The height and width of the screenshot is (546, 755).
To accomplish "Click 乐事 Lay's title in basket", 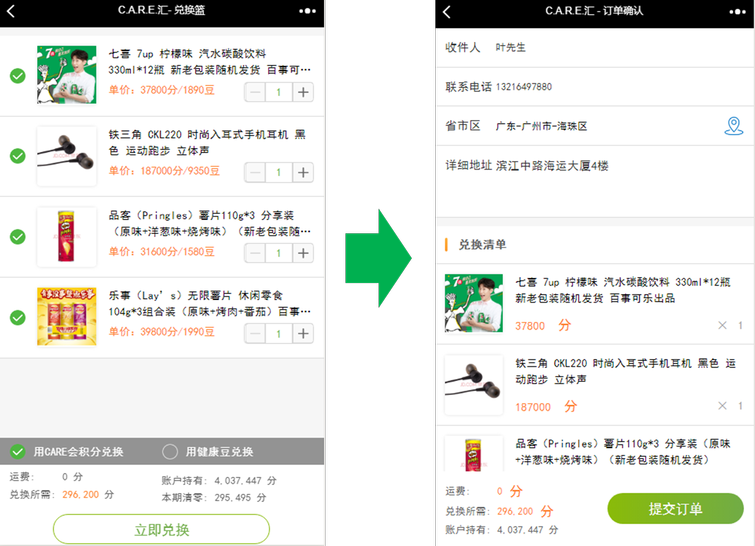I will coord(209,303).
